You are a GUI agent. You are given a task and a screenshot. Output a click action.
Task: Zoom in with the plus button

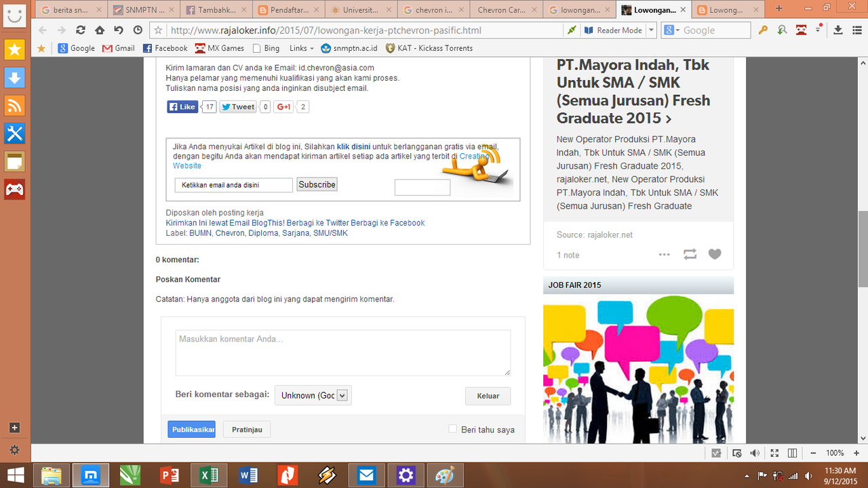856,453
